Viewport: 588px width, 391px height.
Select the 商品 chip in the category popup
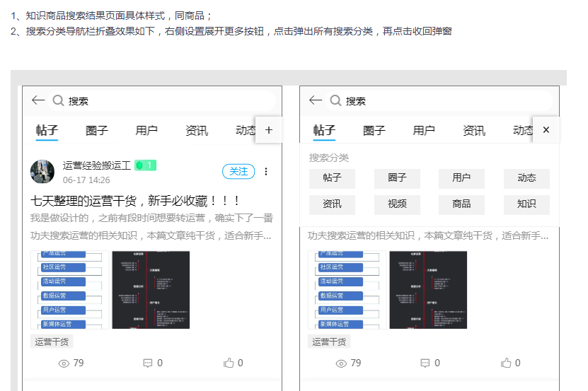pos(461,204)
